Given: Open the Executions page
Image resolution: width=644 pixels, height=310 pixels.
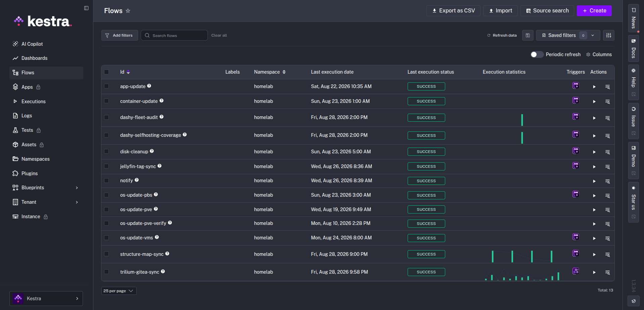Looking at the screenshot, I should pyautogui.click(x=46, y=102).
